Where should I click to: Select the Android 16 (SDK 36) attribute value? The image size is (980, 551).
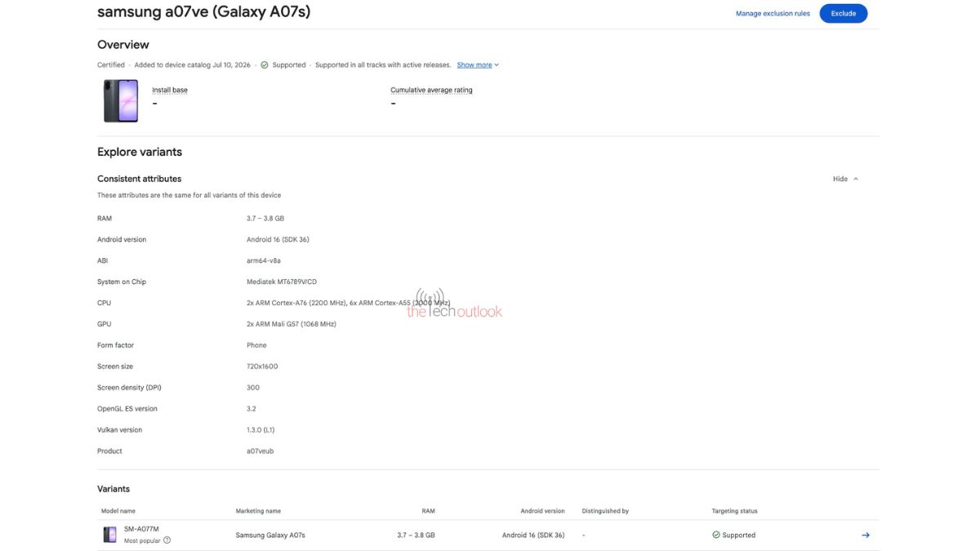278,240
